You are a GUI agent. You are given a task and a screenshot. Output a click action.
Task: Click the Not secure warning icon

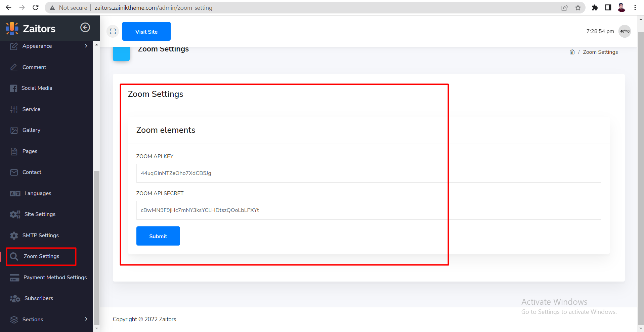pos(52,8)
